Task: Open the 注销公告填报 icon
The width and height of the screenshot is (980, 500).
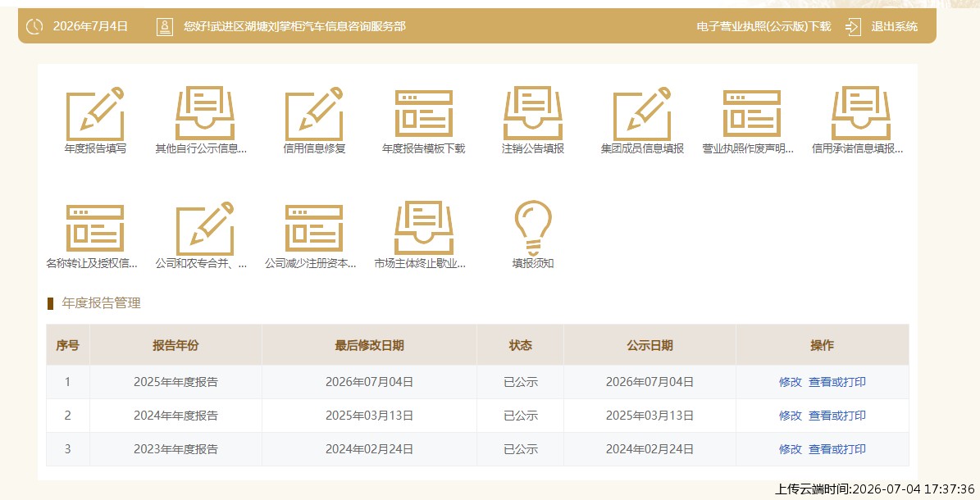Action: 533,114
